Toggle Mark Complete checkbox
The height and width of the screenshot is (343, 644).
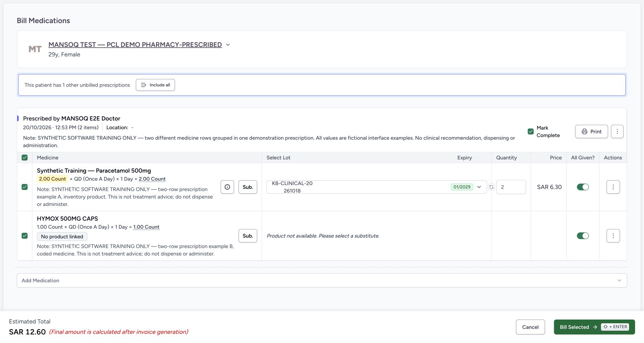click(x=531, y=131)
